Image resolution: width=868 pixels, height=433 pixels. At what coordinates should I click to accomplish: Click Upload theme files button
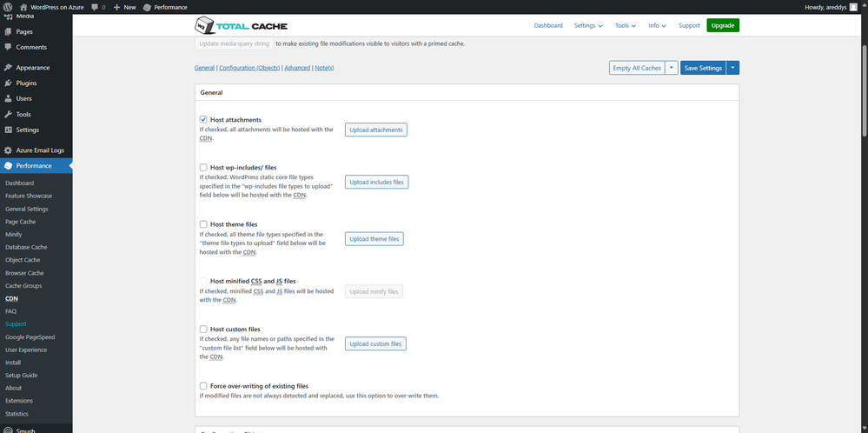click(x=374, y=238)
